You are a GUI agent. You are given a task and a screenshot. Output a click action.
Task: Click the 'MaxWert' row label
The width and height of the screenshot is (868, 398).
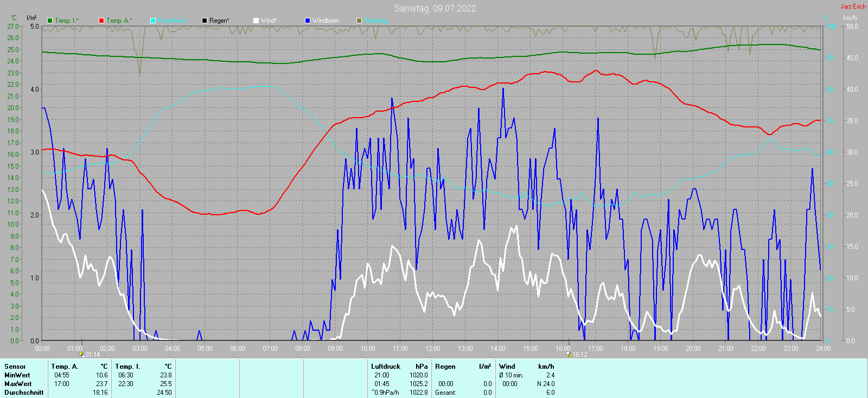[18, 384]
